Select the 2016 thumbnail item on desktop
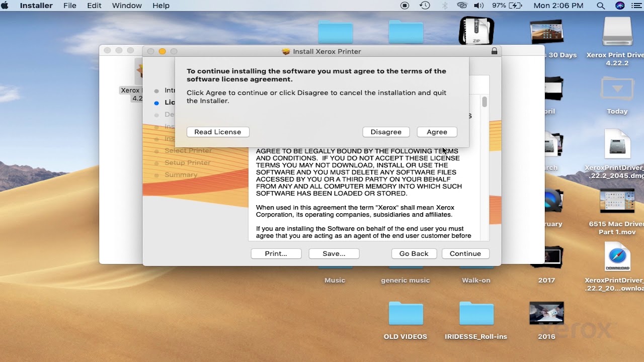Viewport: 644px width, 362px height. [546, 314]
